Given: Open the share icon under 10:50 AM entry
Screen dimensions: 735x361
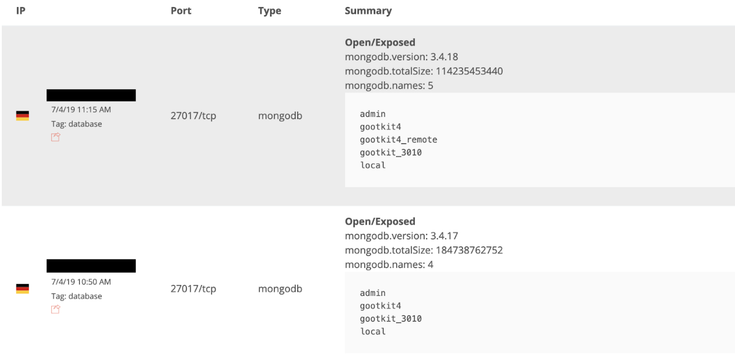Looking at the screenshot, I should [x=55, y=309].
